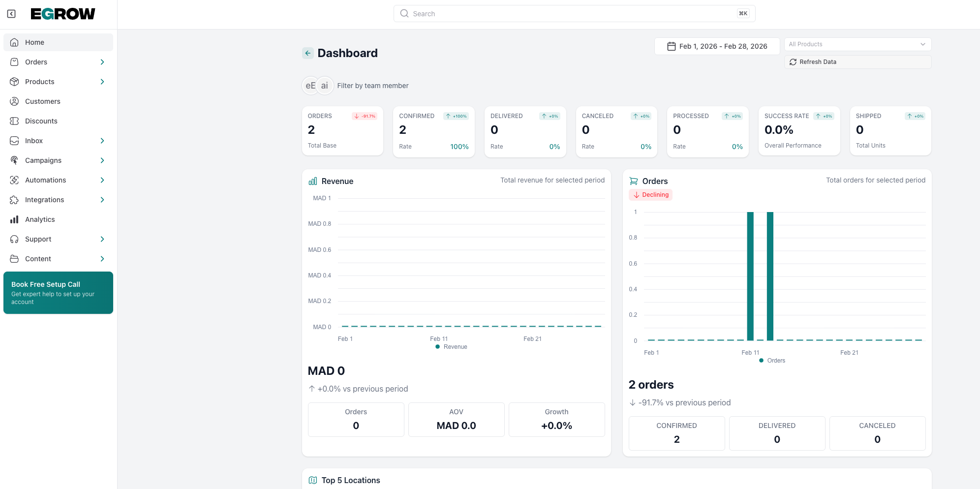980x489 pixels.
Task: Click the Content folder icon in the sidebar
Action: pyautogui.click(x=14, y=259)
